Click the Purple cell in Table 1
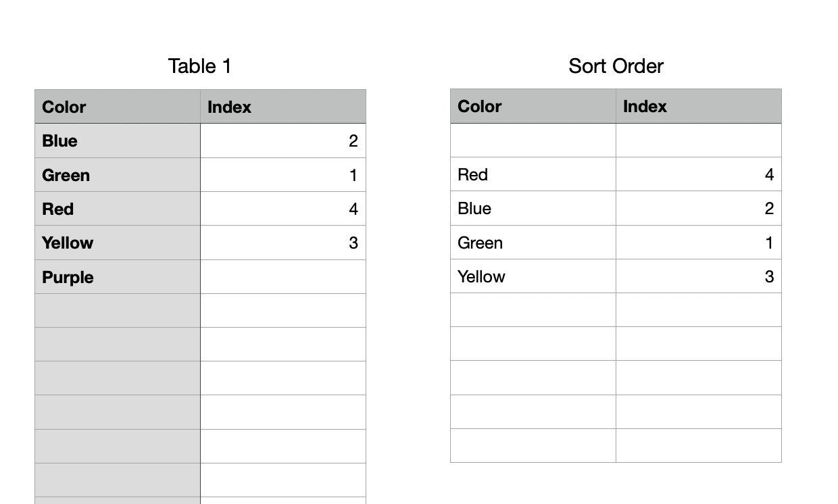 [117, 278]
